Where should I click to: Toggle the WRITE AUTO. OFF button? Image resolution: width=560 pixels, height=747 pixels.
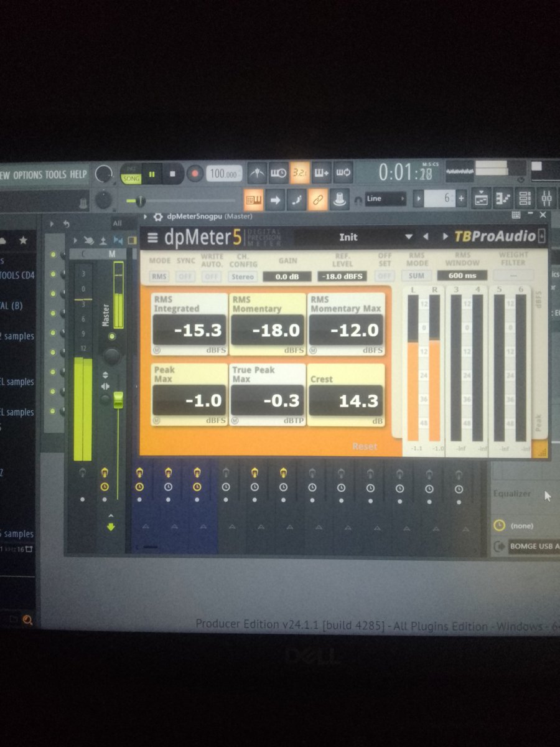212,276
